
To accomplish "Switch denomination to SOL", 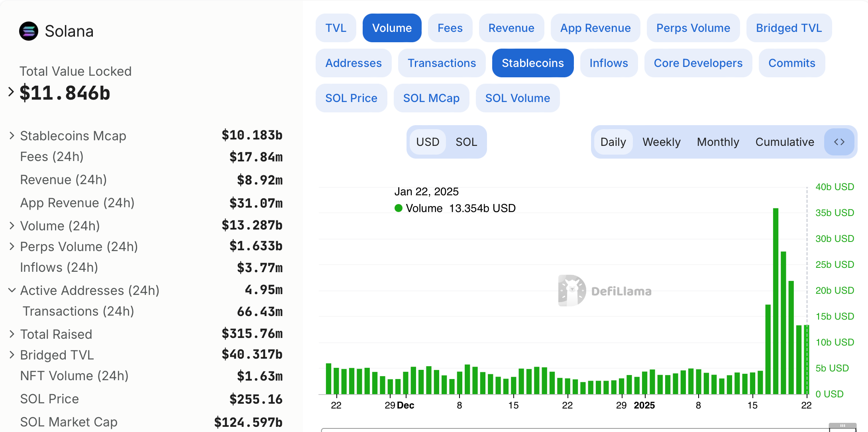I will (466, 142).
